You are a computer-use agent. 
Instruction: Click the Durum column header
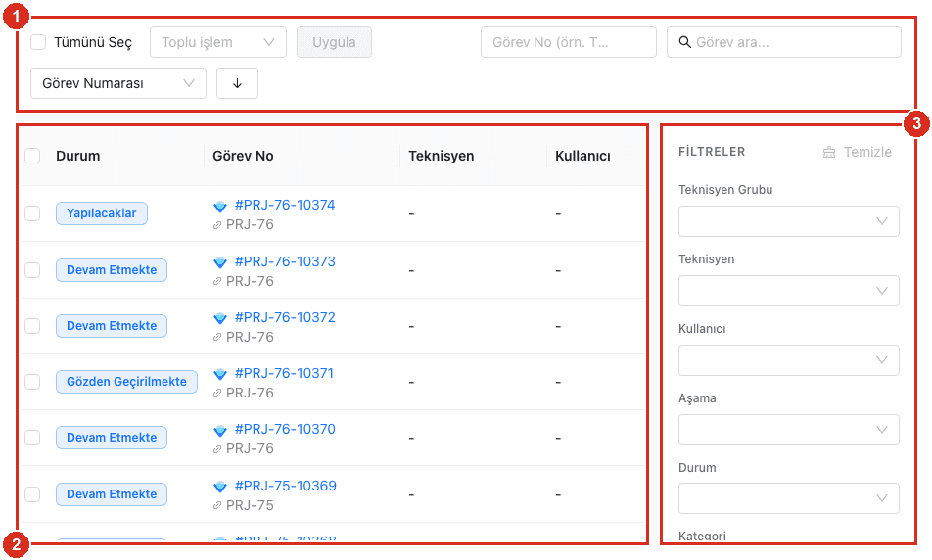(x=78, y=156)
